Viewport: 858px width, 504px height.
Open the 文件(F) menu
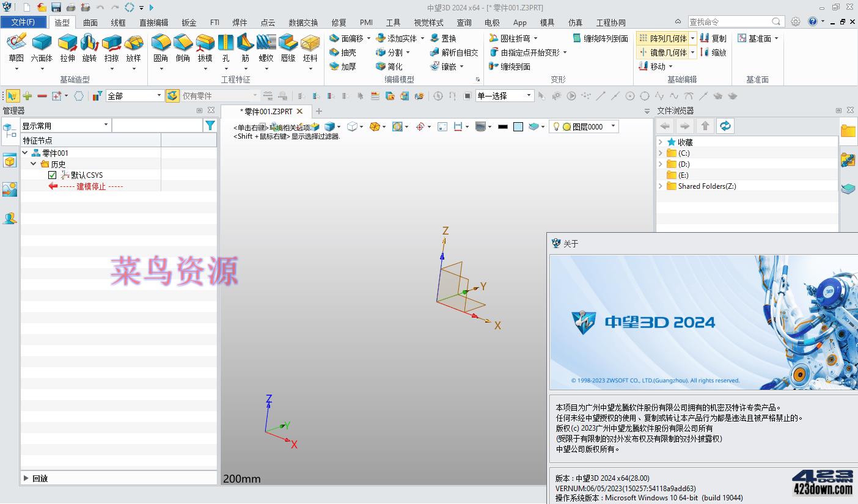coord(24,21)
